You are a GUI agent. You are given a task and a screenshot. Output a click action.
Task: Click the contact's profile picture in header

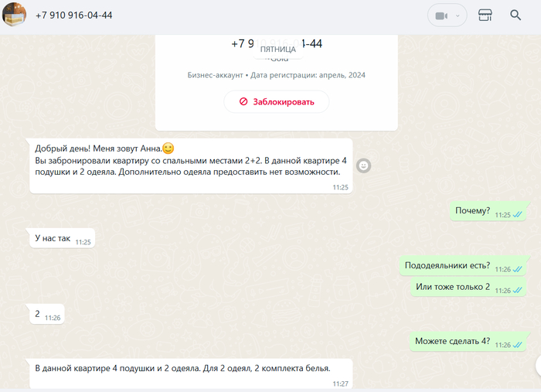point(15,15)
